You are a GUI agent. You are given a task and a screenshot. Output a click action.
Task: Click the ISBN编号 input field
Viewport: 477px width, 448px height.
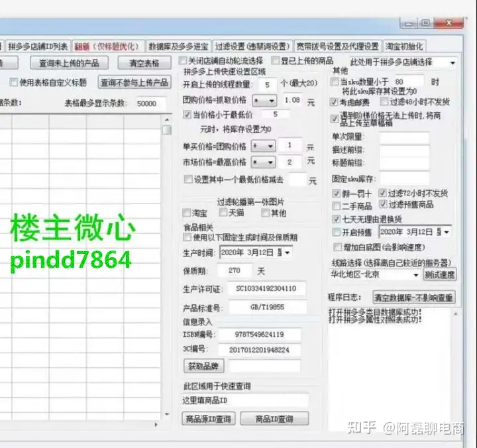[259, 335]
